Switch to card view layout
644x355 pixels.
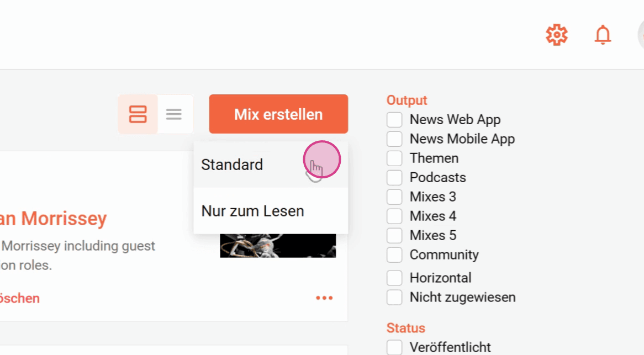(x=138, y=114)
